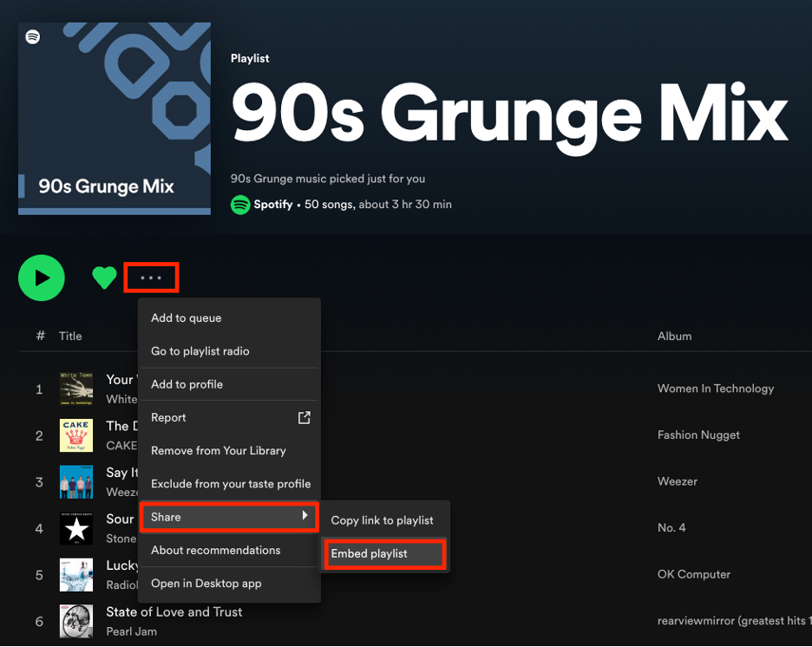Screen dimensions: 812x647
Task: Click the State of Love and Trust track
Action: (x=174, y=612)
